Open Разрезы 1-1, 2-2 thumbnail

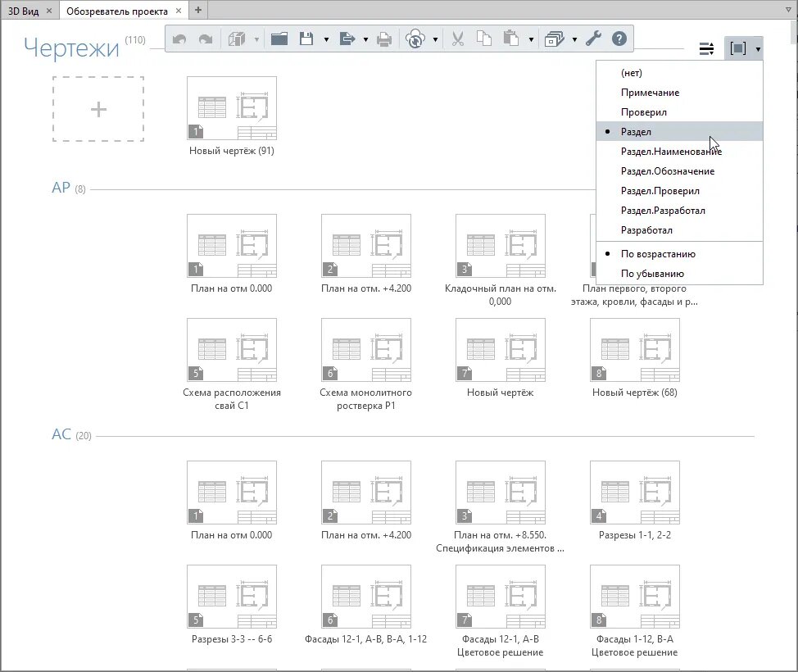coord(635,493)
